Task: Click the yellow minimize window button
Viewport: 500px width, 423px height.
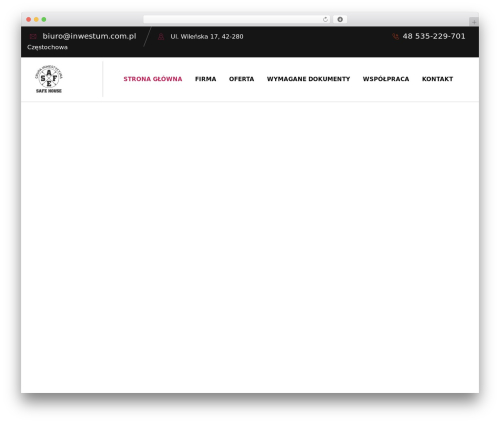Action: pos(36,19)
